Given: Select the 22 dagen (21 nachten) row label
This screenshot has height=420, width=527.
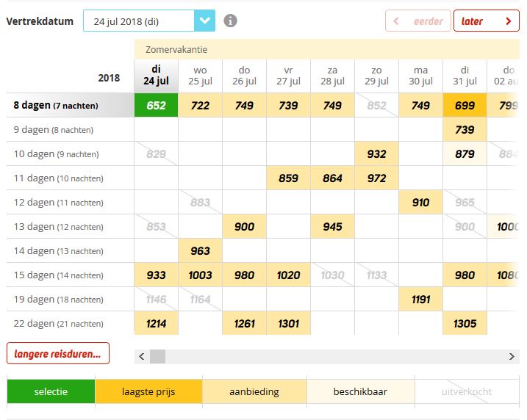Looking at the screenshot, I should pyautogui.click(x=58, y=323).
